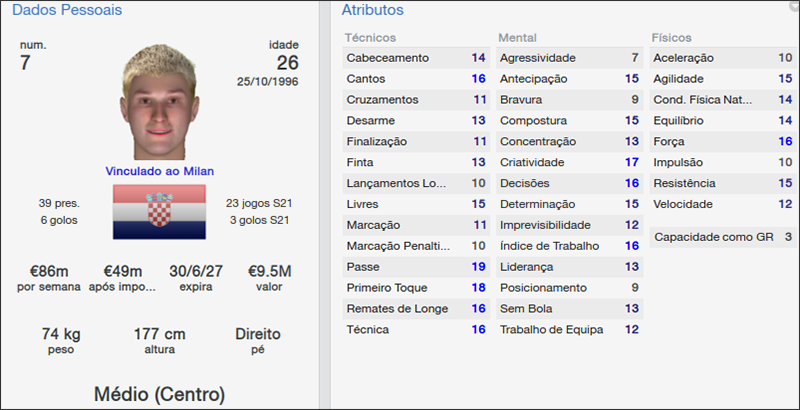Open the 'Vinculado ao Milan' link
The image size is (800, 410).
pyautogui.click(x=159, y=171)
